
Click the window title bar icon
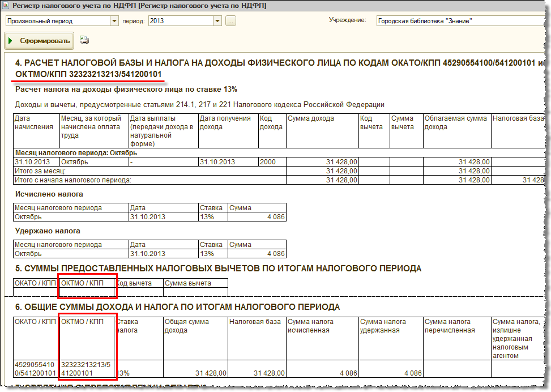coord(5,5)
